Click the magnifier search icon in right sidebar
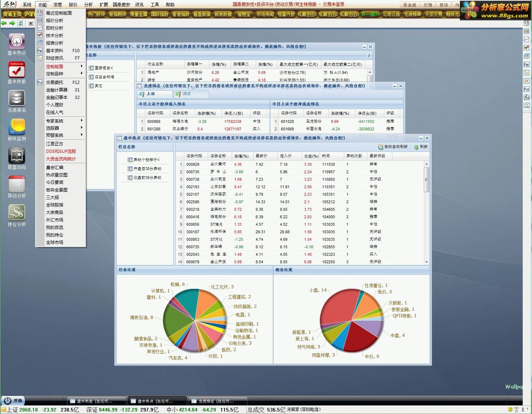 point(527,106)
